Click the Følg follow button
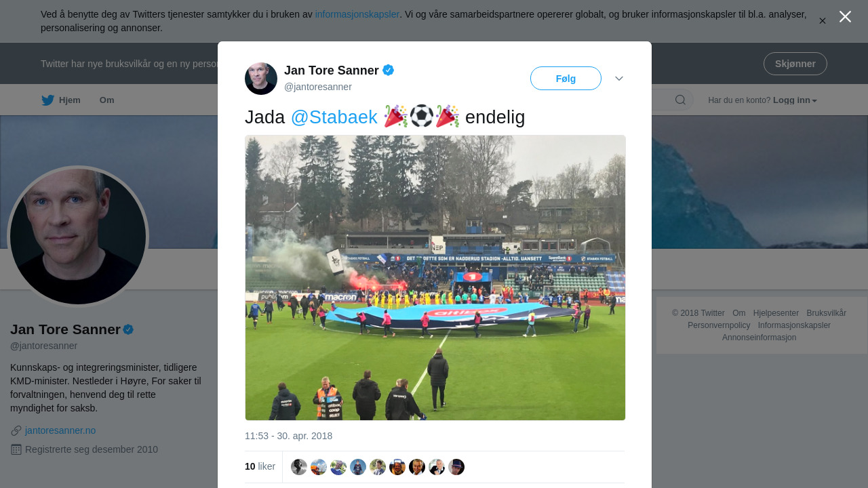The height and width of the screenshot is (488, 868). [x=566, y=79]
